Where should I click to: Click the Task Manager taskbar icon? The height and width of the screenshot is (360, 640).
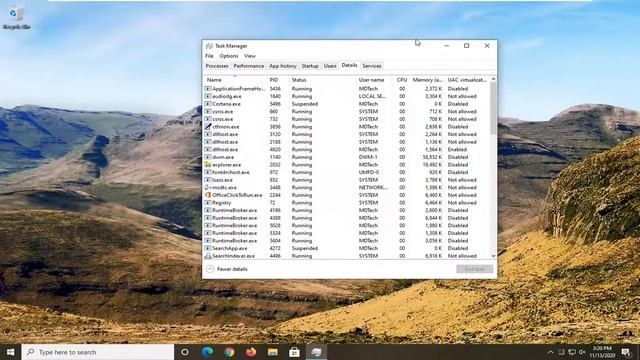(x=316, y=352)
